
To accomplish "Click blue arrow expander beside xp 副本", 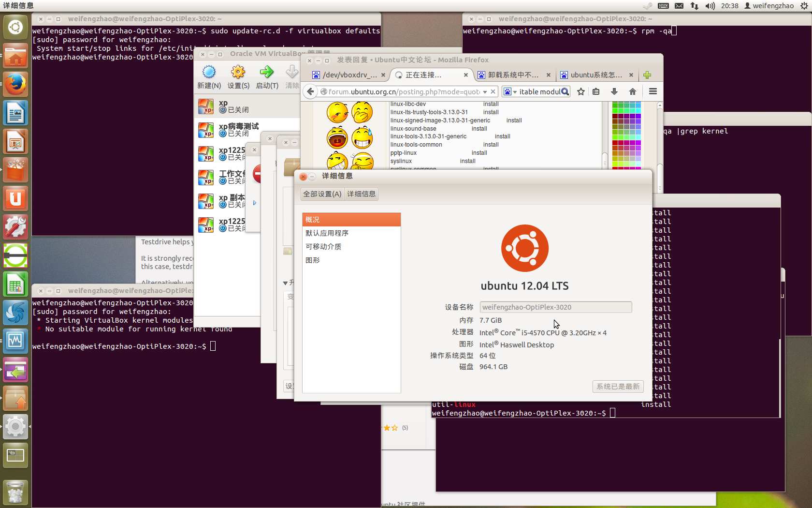I will [x=254, y=203].
